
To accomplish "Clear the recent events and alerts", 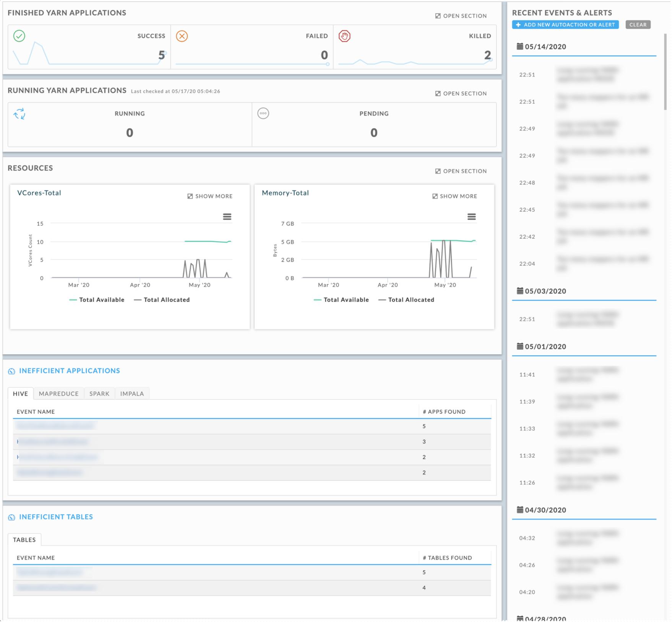I will (638, 24).
